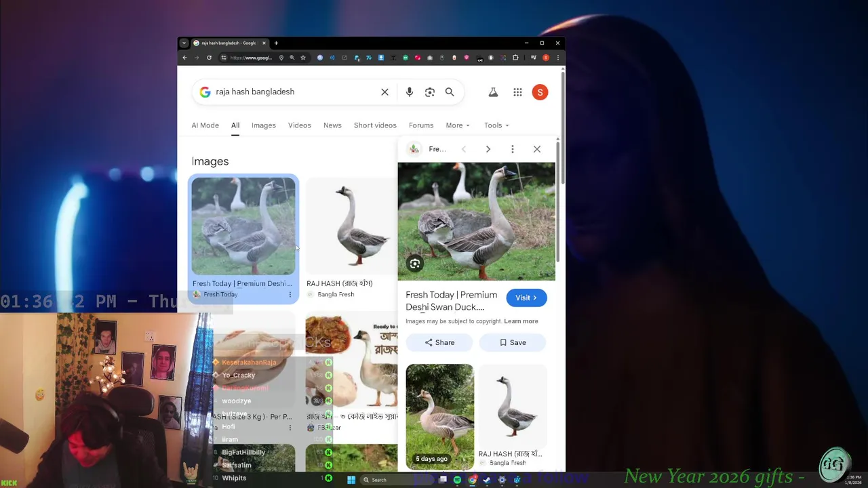This screenshot has width=868, height=488.
Task: Open Chrome's zoom magnifier in address bar
Action: (292, 58)
